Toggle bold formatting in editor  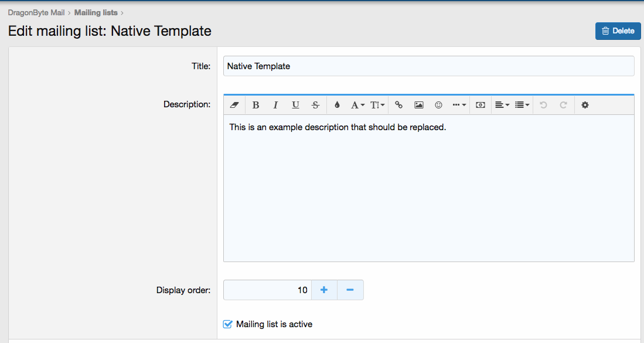tap(255, 105)
